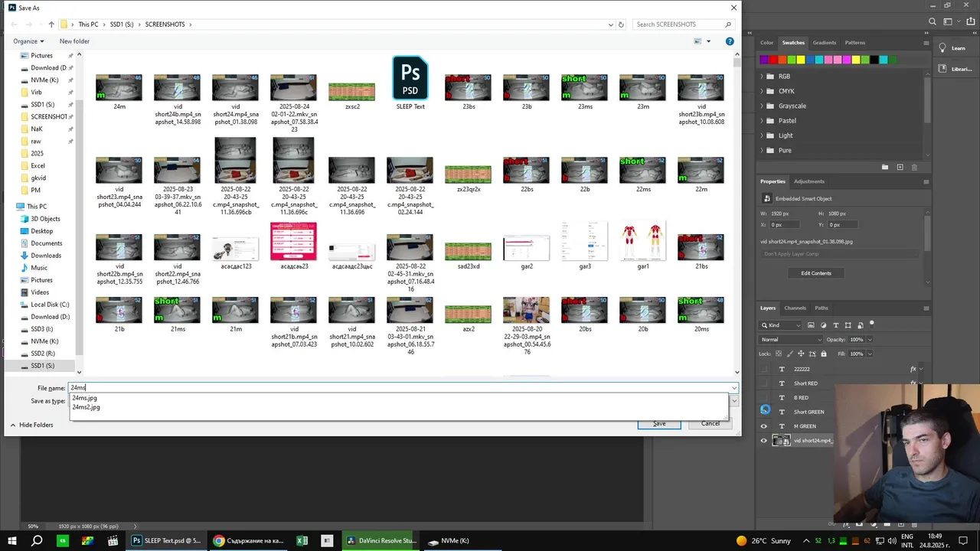
Task: Switch to the Color tab
Action: [767, 43]
